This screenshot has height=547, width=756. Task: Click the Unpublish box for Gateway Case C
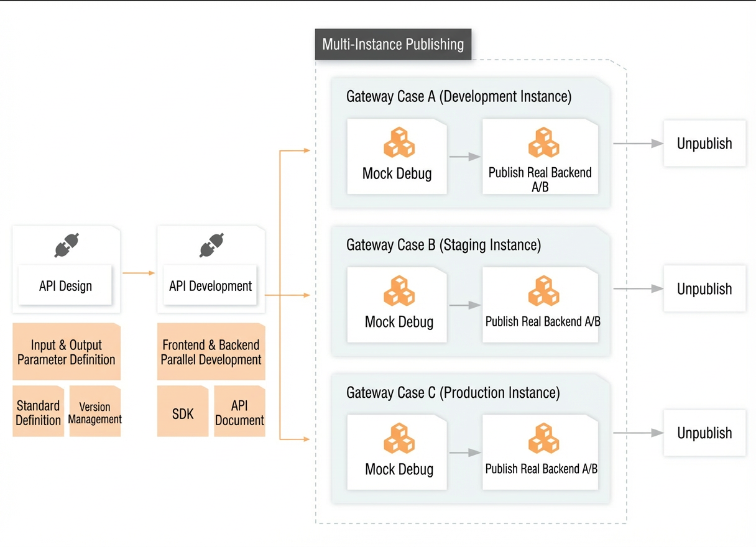(x=704, y=433)
